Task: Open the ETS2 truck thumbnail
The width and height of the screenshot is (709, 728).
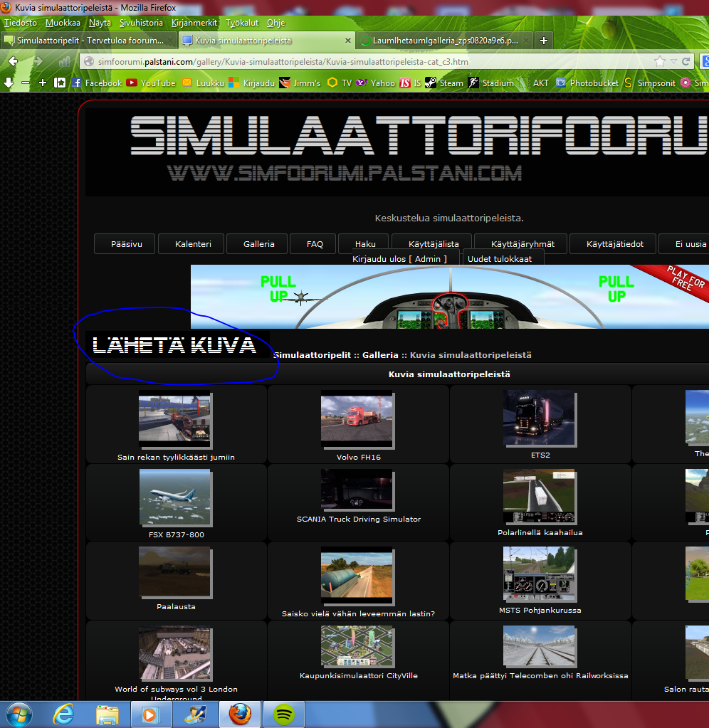Action: coord(540,418)
